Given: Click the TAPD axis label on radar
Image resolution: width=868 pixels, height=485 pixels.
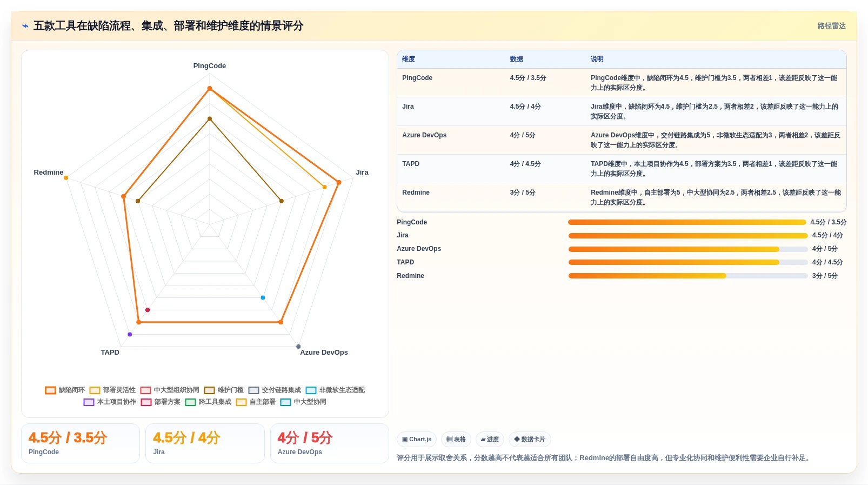Looking at the screenshot, I should 110,353.
